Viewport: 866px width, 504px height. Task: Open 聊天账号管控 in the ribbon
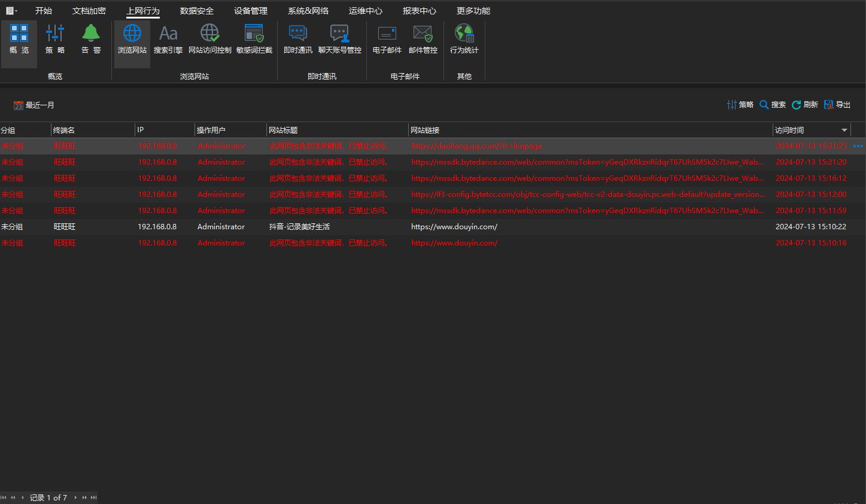tap(340, 40)
